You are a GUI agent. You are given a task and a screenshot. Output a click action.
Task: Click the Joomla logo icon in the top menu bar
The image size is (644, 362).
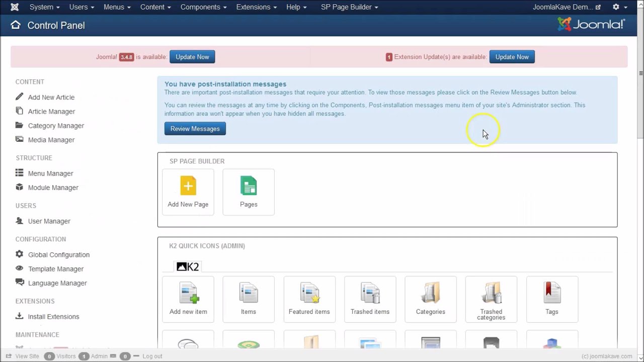pyautogui.click(x=15, y=7)
